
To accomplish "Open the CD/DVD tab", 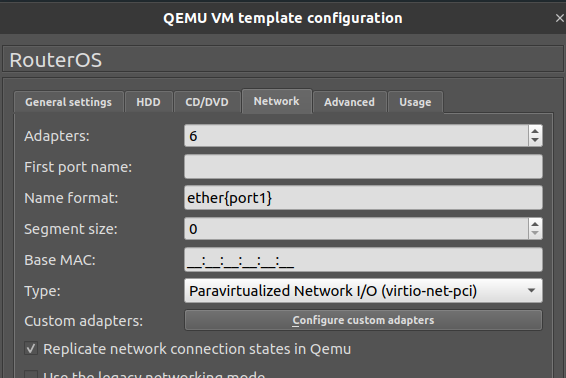I will [x=207, y=102].
